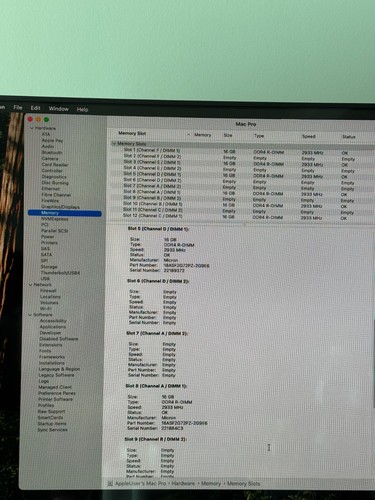Select Thunderbolt/USB4 in the sidebar
The image size is (375, 500).
[60, 273]
